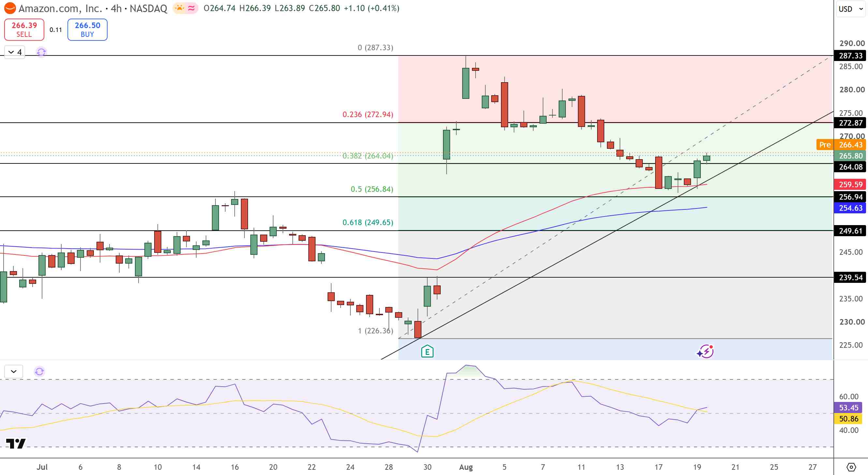The width and height of the screenshot is (868, 475).
Task: Click the C265.80 close value
Action: [325, 8]
